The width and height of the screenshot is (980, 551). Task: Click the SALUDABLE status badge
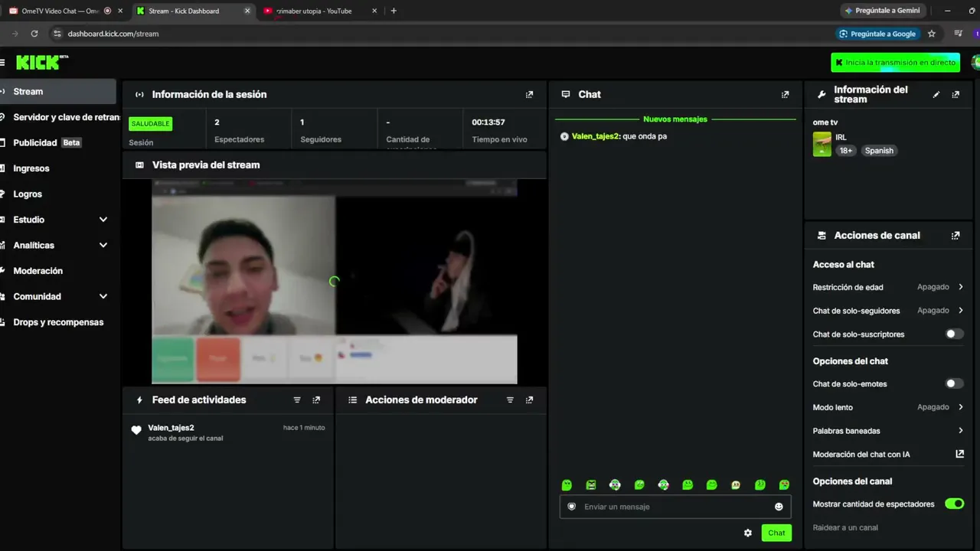click(150, 123)
